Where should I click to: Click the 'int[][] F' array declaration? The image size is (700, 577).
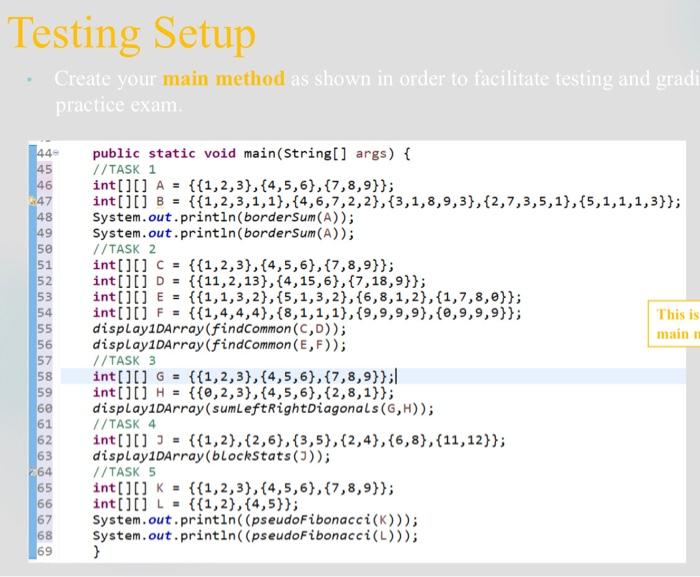(x=307, y=313)
